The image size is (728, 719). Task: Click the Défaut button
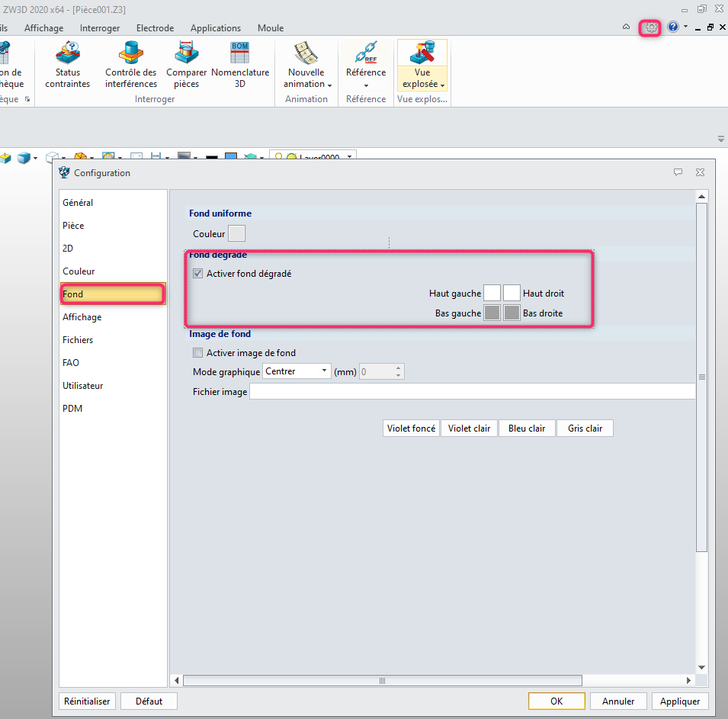[x=149, y=701]
